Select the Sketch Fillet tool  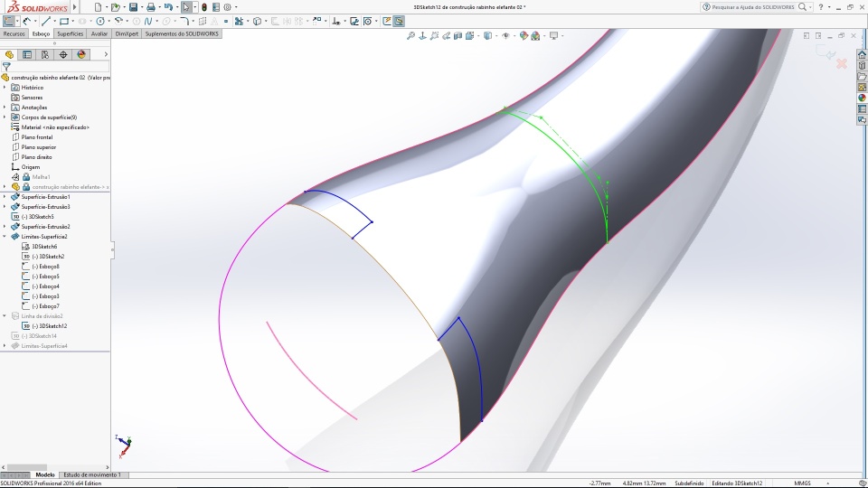click(x=184, y=21)
